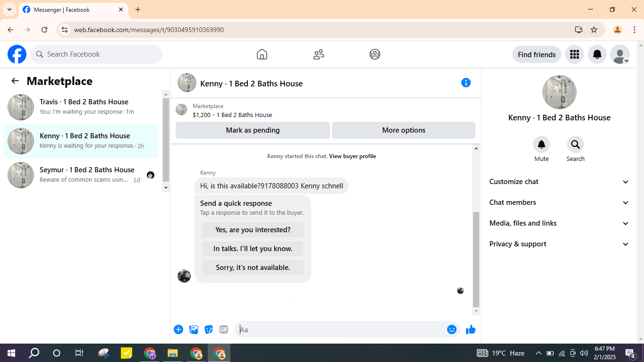The height and width of the screenshot is (362, 644).
Task: Open volume control in system tray
Action: click(x=584, y=353)
